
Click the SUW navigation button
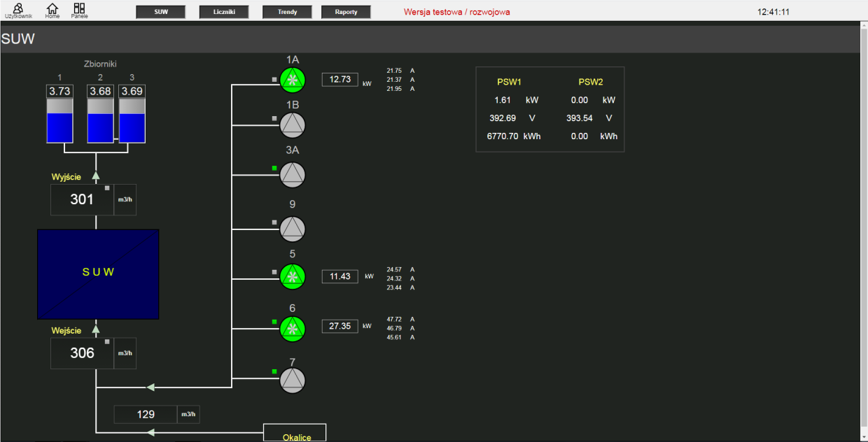coord(160,12)
